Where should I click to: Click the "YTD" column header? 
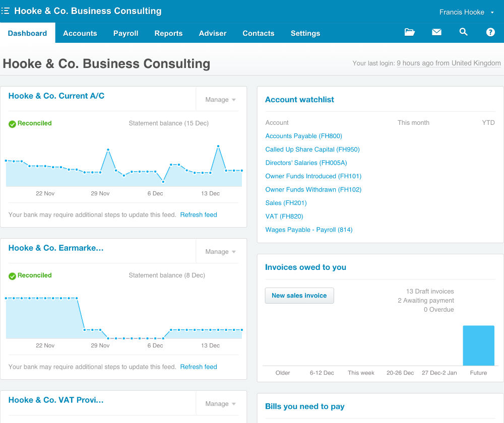tap(488, 123)
